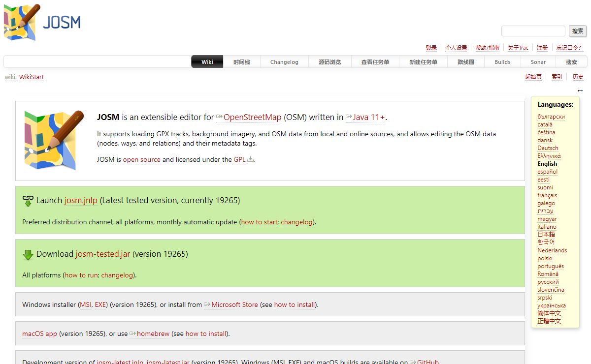
Task: Select galego language link
Action: (x=546, y=203)
